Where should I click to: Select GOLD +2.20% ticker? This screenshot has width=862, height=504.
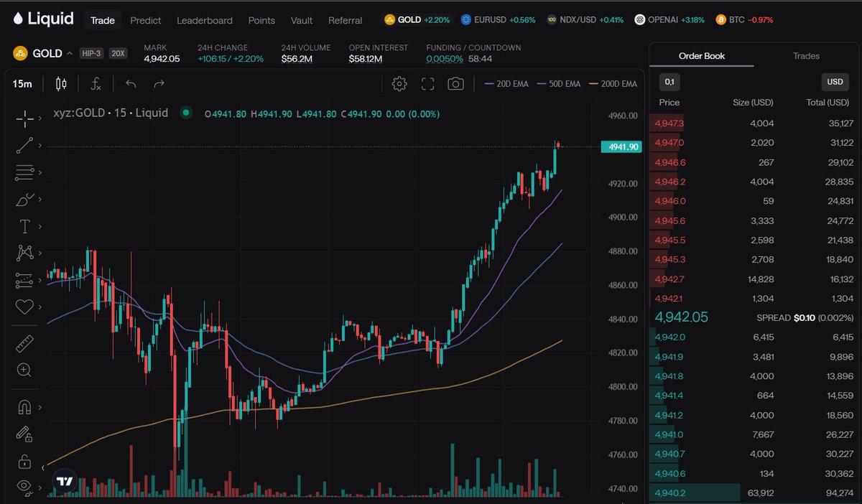(417, 20)
